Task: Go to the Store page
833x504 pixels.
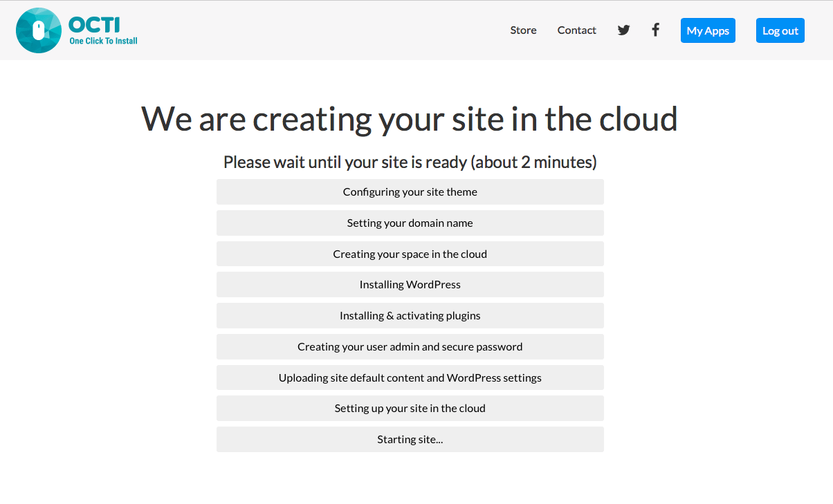Action: 523,30
